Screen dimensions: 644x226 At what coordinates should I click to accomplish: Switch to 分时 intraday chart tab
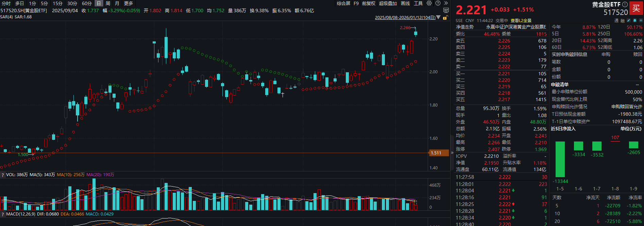pyautogui.click(x=6, y=3)
